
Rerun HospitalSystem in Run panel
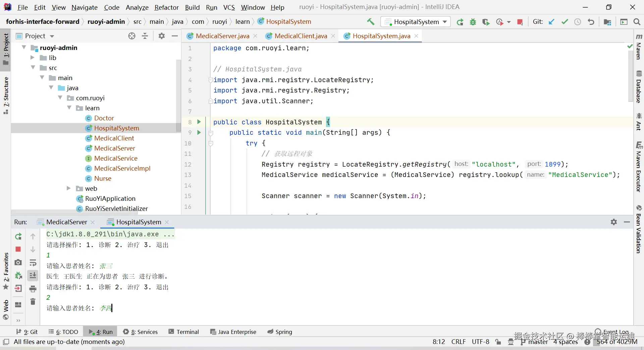point(18,236)
